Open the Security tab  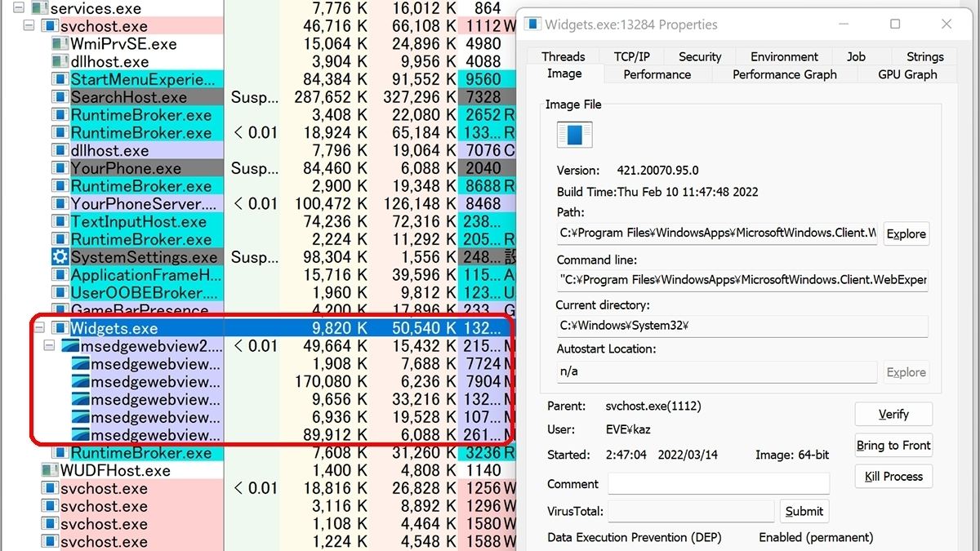coord(700,56)
